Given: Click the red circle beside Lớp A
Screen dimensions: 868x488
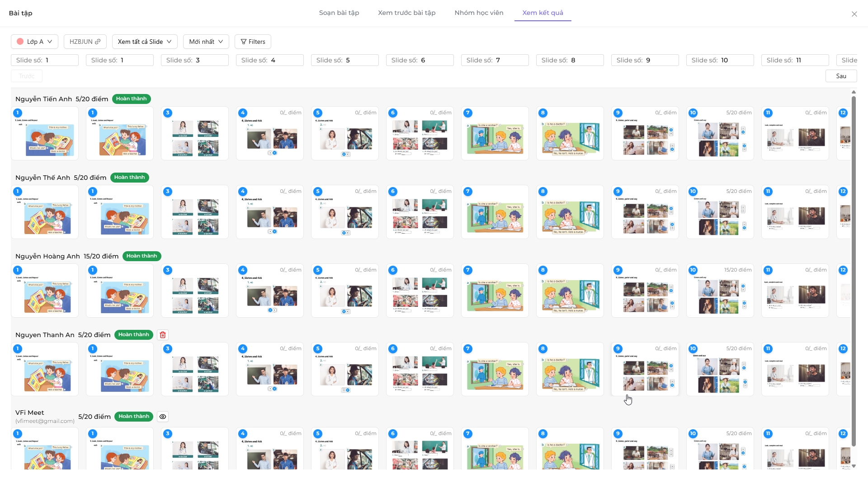Looking at the screenshot, I should [x=20, y=42].
